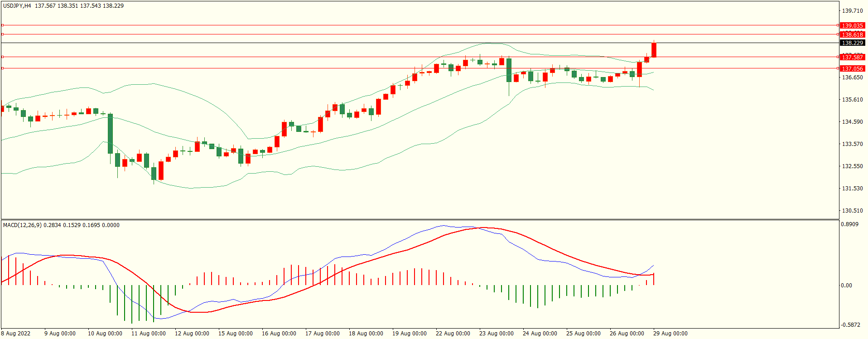
Task: Click the latest red candle at chart's right edge
Action: tap(654, 50)
